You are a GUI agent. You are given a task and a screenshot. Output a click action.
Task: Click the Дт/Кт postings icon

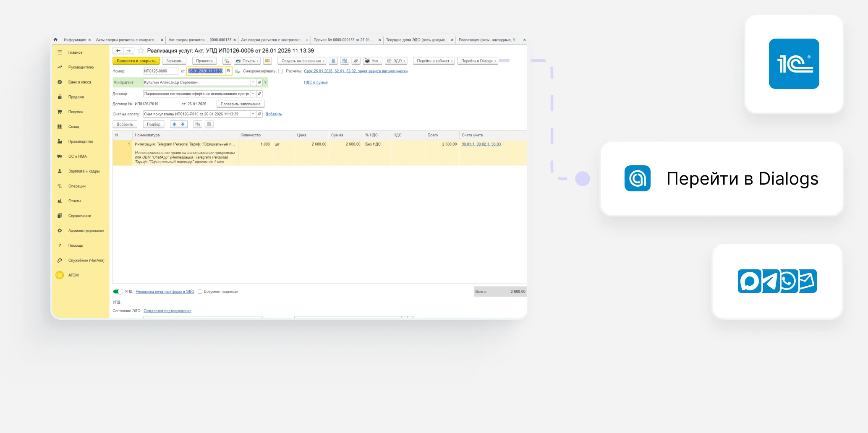(227, 61)
